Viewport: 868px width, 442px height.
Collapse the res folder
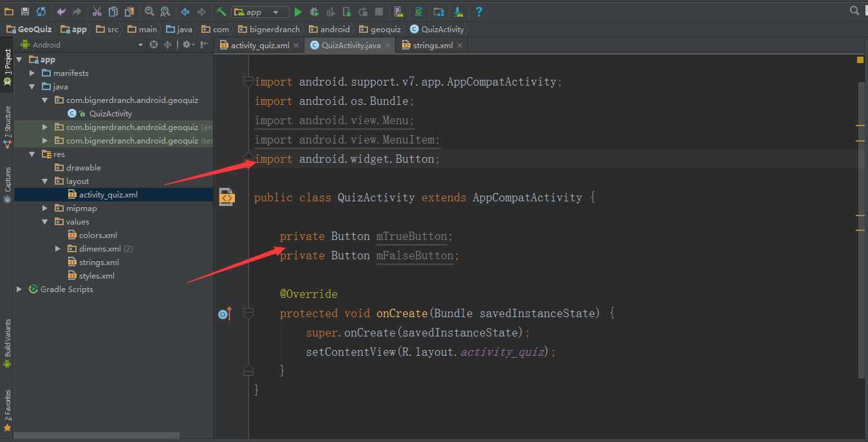tap(32, 154)
